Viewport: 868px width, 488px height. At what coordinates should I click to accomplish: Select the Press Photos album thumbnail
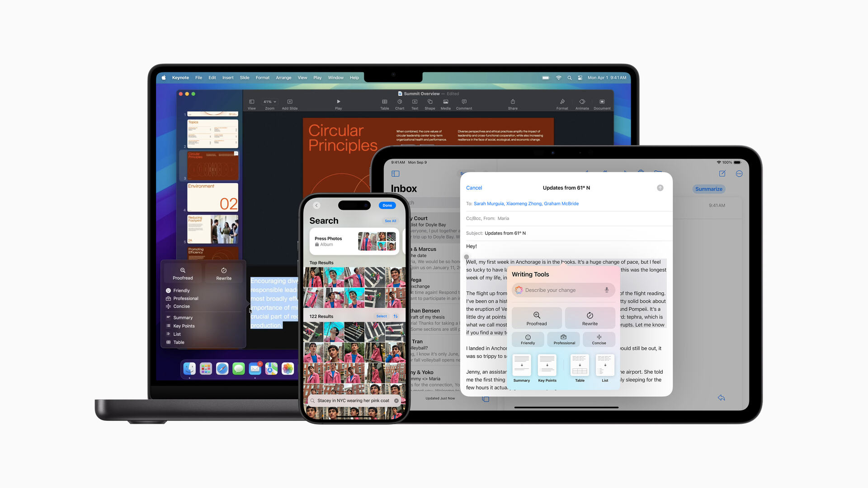378,240
